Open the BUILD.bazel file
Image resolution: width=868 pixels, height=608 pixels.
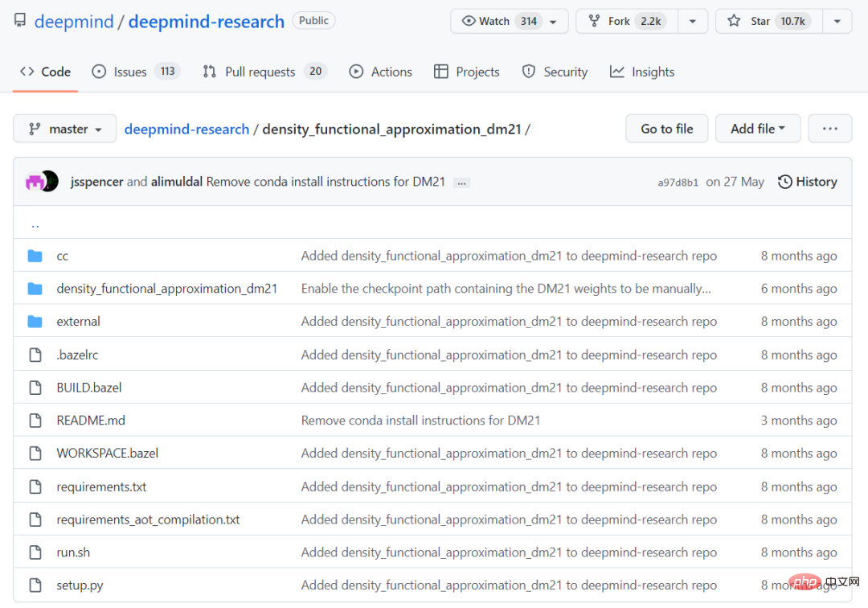pyautogui.click(x=89, y=388)
